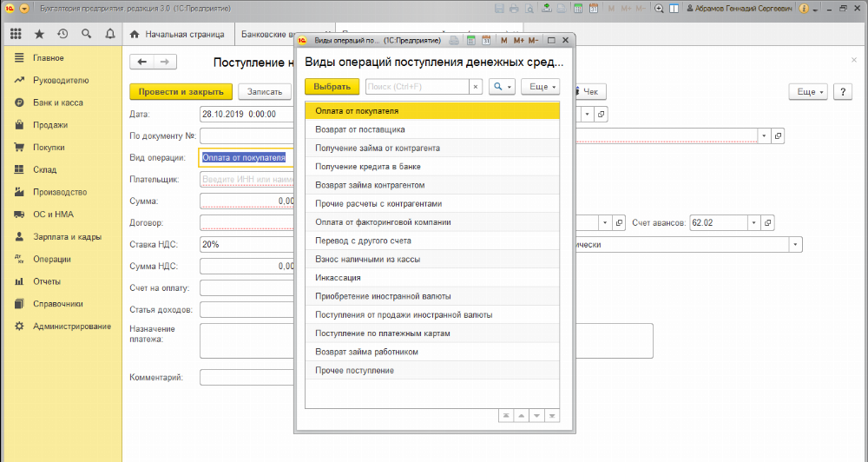Open the Банк и касса section

[x=57, y=102]
